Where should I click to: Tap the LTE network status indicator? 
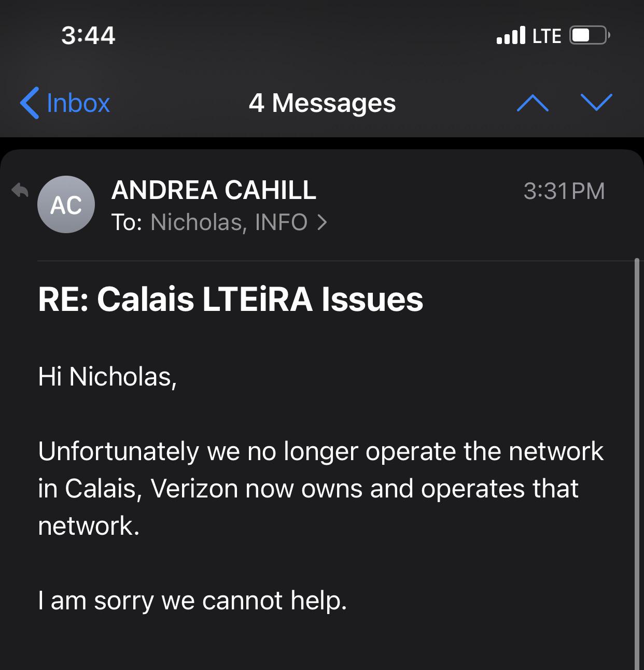tap(547, 35)
